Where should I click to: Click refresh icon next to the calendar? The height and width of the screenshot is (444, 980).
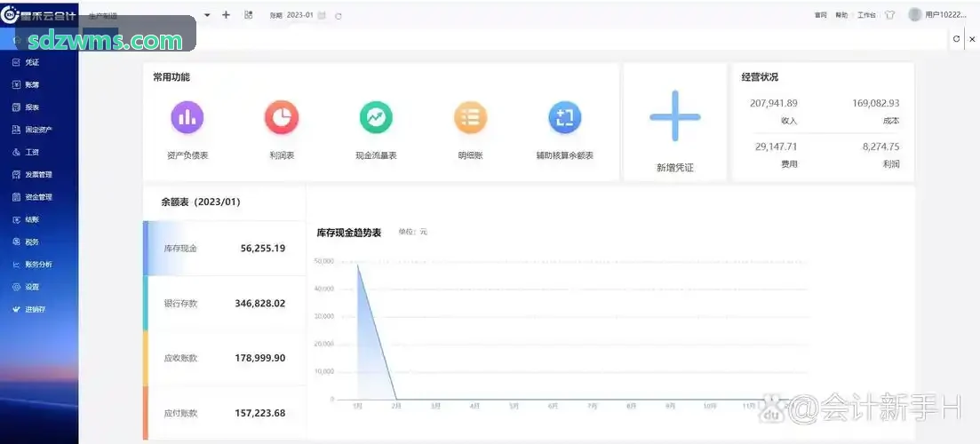click(x=339, y=16)
